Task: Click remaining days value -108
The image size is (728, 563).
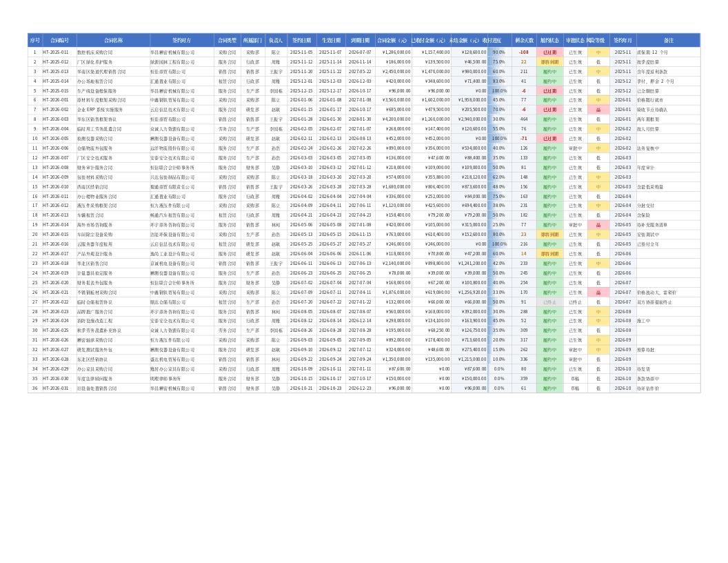Action: tap(524, 52)
